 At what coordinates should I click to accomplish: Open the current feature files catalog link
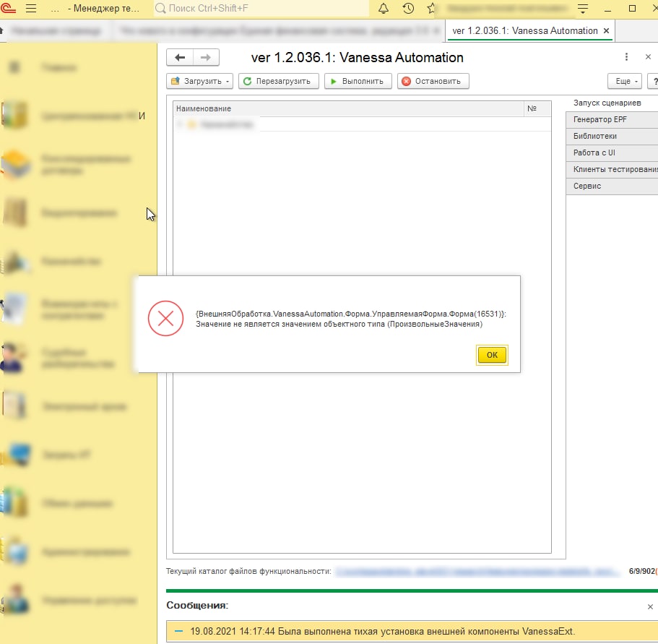477,572
